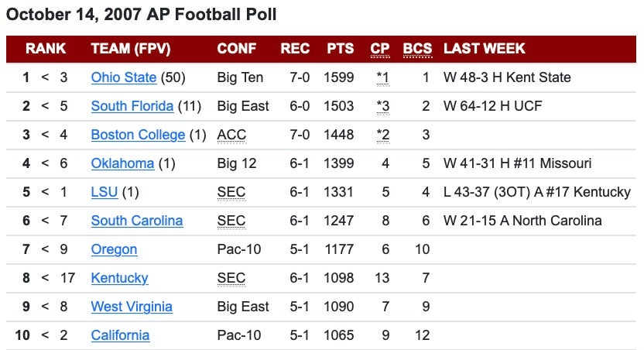Select the CONF column header

tap(237, 49)
